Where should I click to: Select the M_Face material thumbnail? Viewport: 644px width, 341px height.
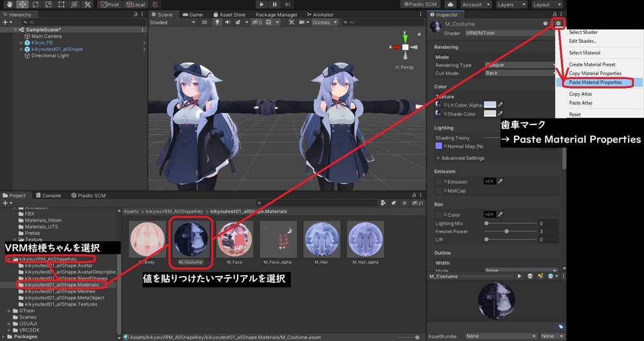[235, 240]
